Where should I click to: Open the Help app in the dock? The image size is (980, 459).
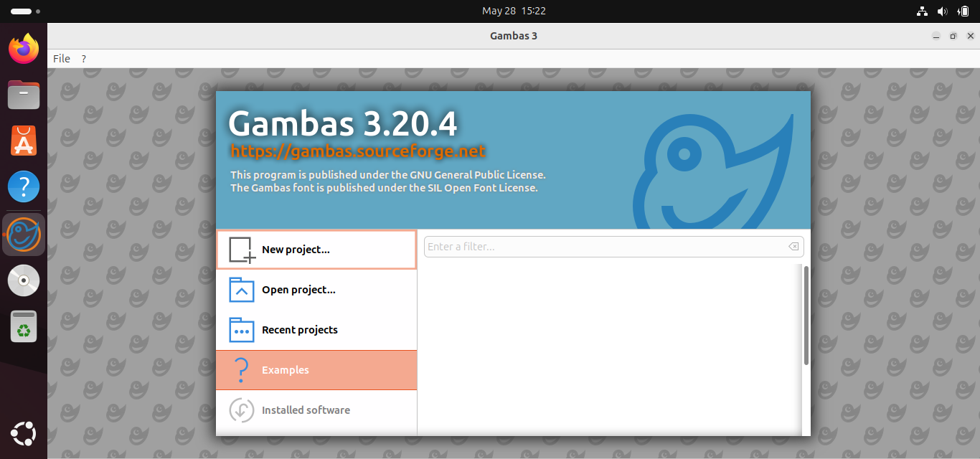pyautogui.click(x=24, y=186)
